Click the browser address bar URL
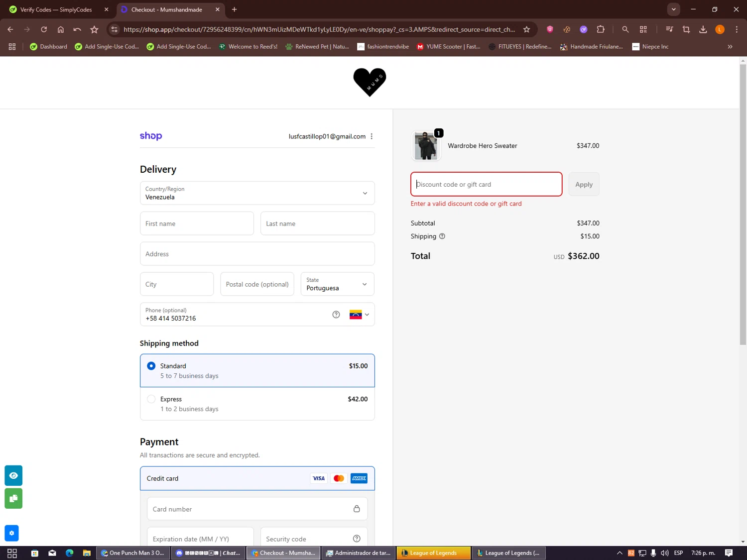This screenshot has width=747, height=560. (319, 29)
